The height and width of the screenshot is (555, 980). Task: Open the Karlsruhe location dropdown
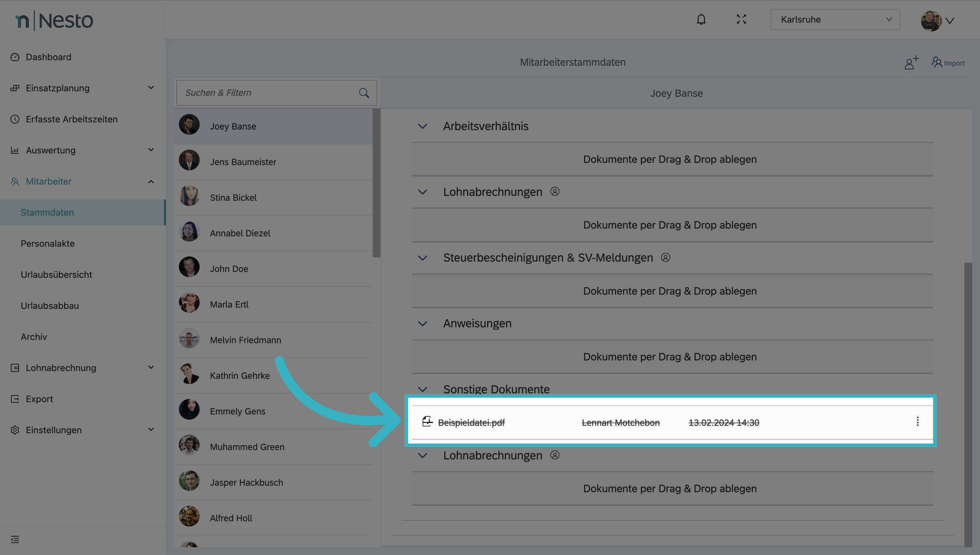[x=835, y=19]
